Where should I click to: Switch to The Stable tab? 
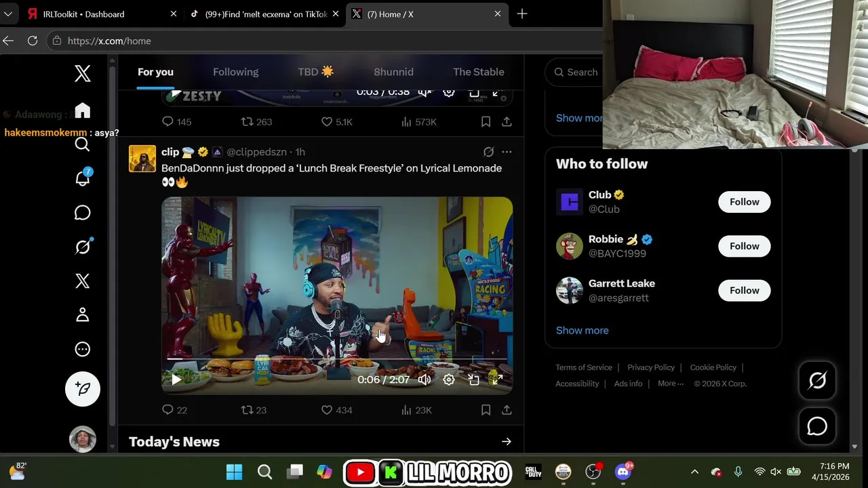click(x=478, y=72)
